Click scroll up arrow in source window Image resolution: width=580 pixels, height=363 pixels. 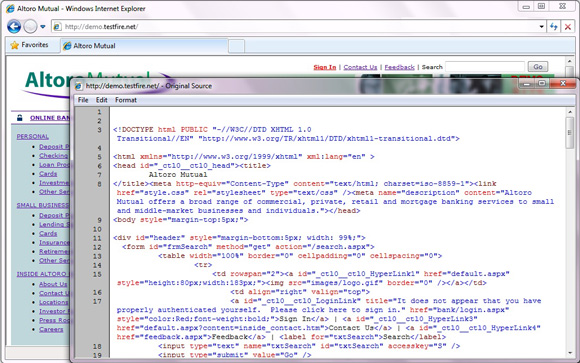(570, 112)
